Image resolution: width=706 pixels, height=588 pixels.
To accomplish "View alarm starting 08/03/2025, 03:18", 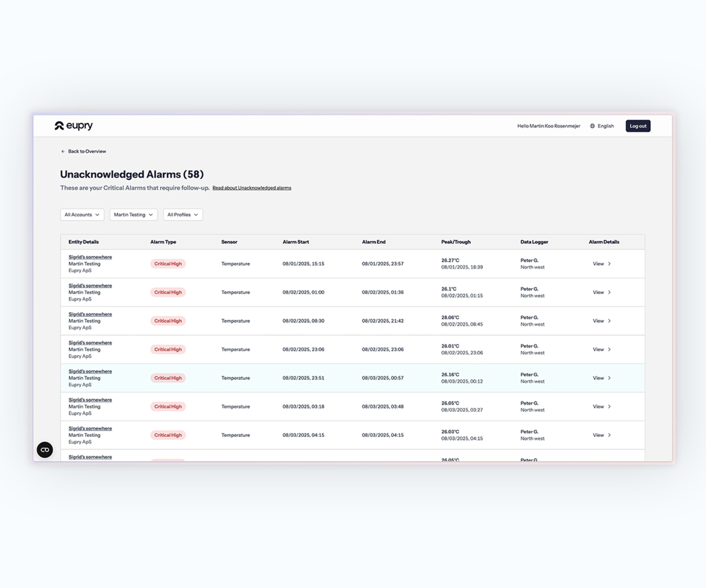I will [598, 407].
